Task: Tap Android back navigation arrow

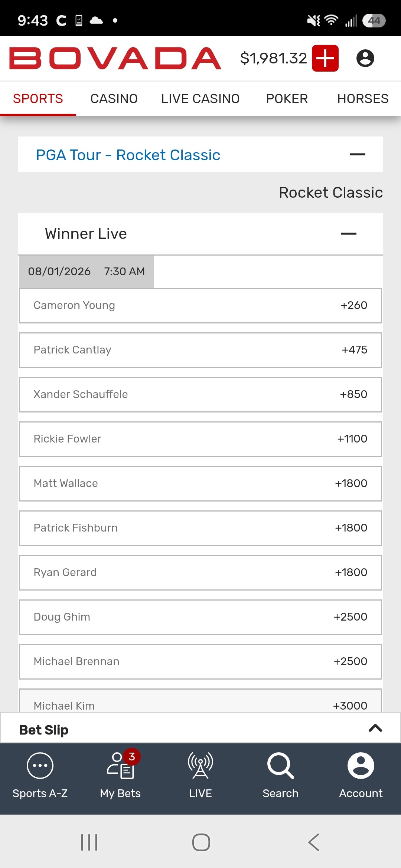Action: click(x=314, y=842)
